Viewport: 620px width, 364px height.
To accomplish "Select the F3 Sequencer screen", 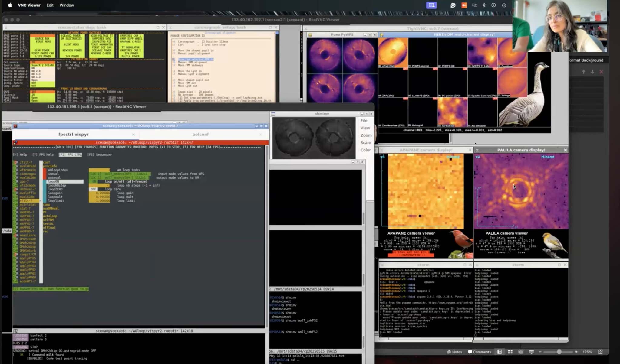I will pyautogui.click(x=100, y=154).
